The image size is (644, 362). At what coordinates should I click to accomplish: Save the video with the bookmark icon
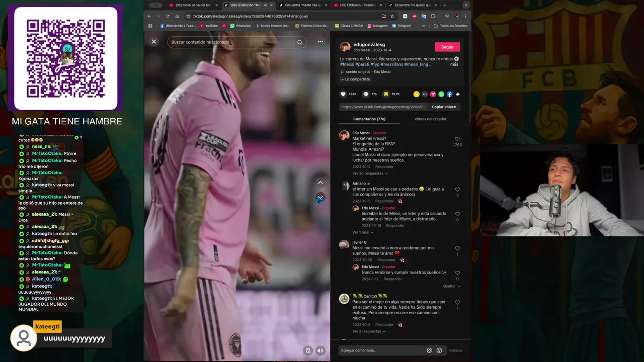coord(386,94)
